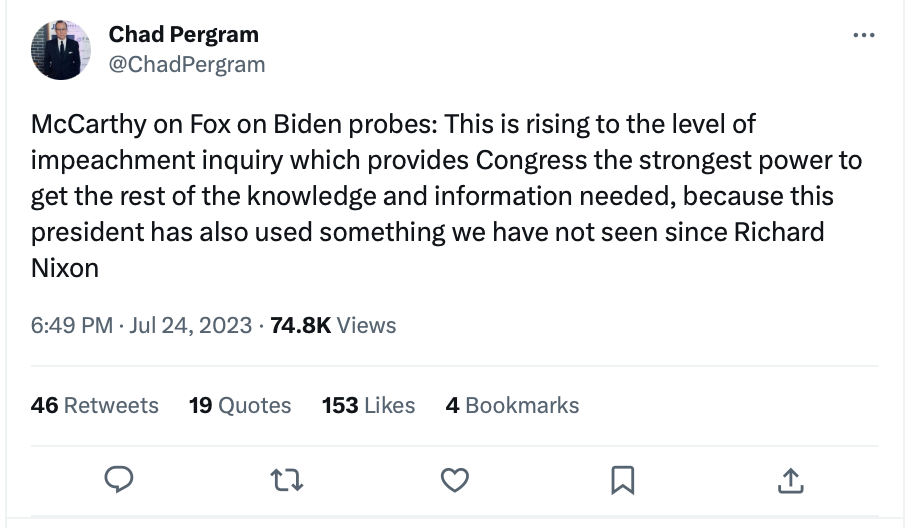Open the more options ellipsis menu

(x=862, y=36)
